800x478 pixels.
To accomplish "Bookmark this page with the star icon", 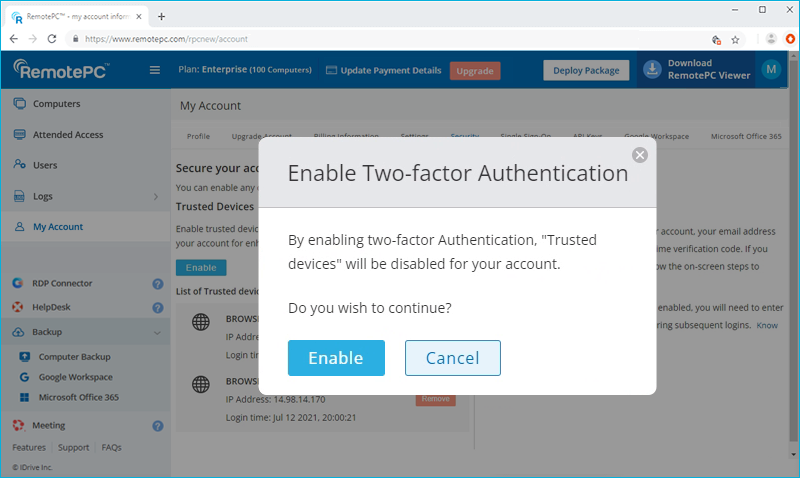I will point(735,39).
